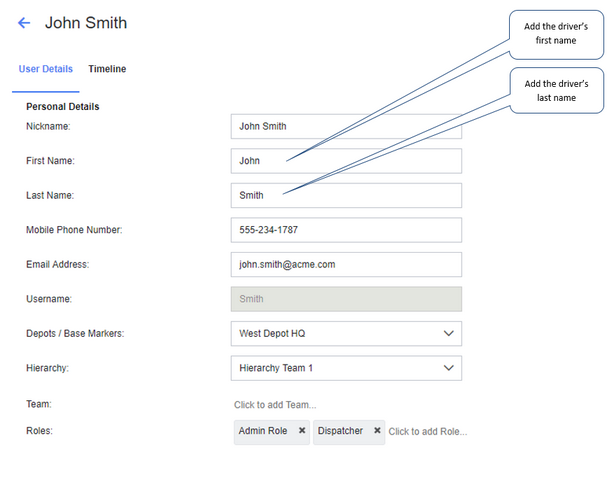This screenshot has width=612, height=483.
Task: Remove the Dispatcher role tag
Action: [x=377, y=431]
